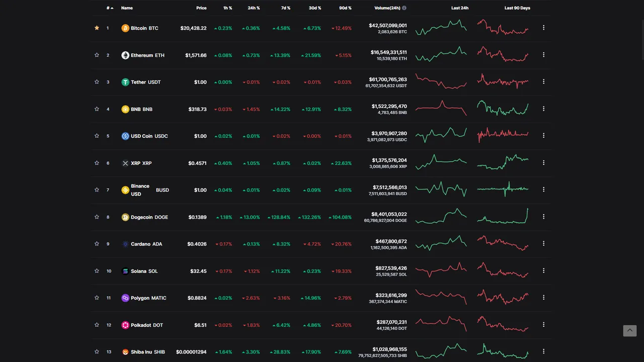Click the Solana logo icon

[125, 271]
